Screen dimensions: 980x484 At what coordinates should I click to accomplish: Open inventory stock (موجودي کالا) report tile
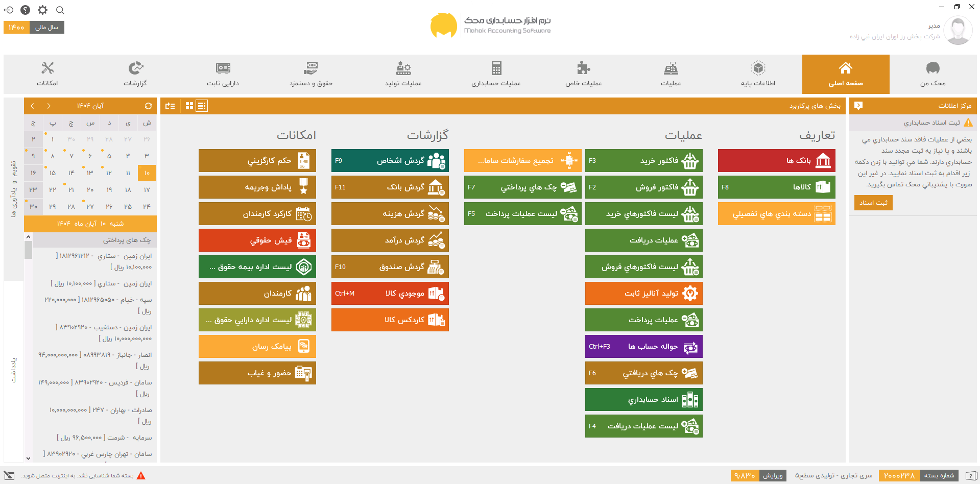point(390,293)
